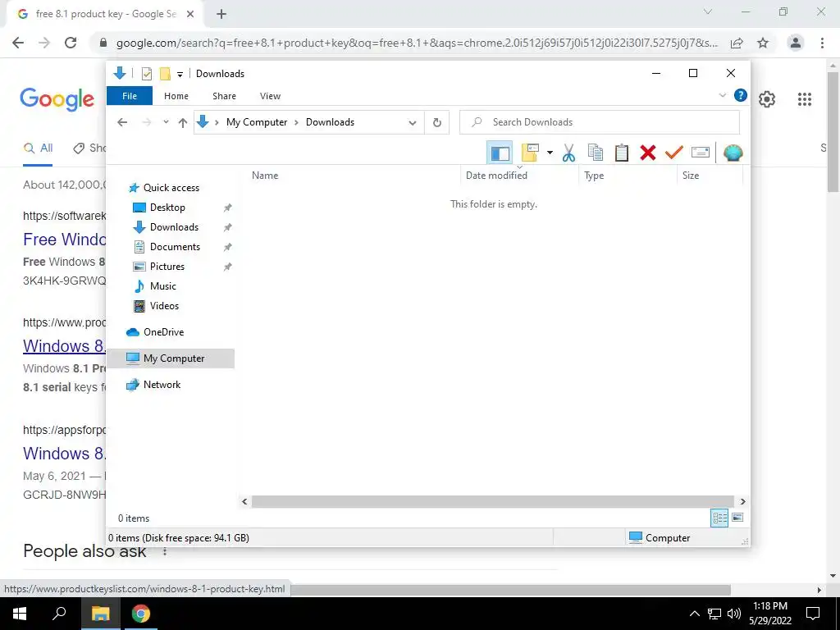Viewport: 840px width, 630px height.
Task: Select Desktop in navigation pane
Action: tap(167, 208)
